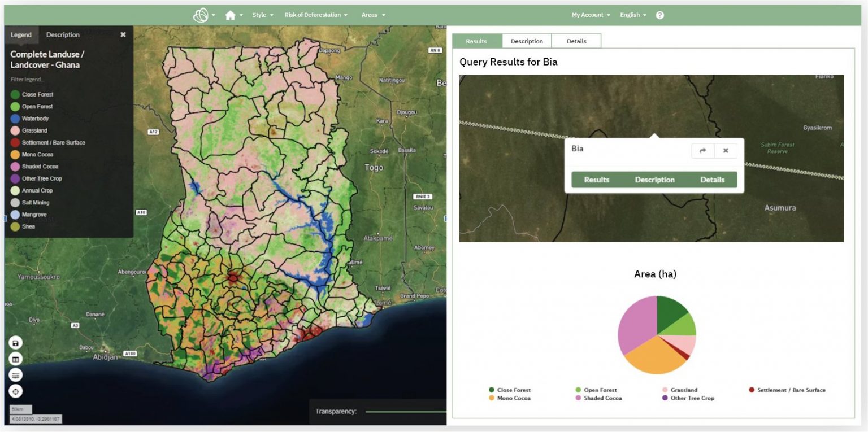The height and width of the screenshot is (432, 868).
Task: Click the coordinates readout at bottom left
Action: (36, 419)
